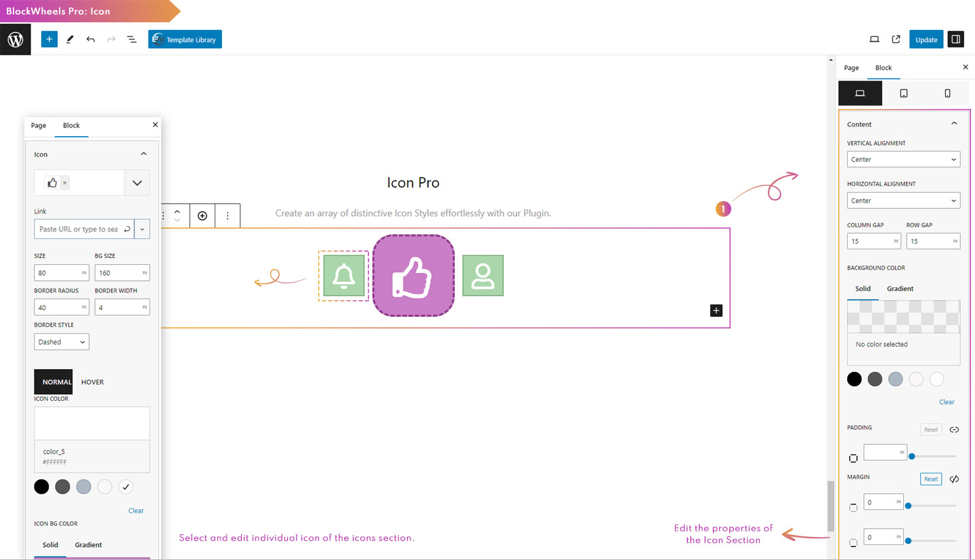975x560 pixels.
Task: Toggle the padding link sides button
Action: (954, 429)
